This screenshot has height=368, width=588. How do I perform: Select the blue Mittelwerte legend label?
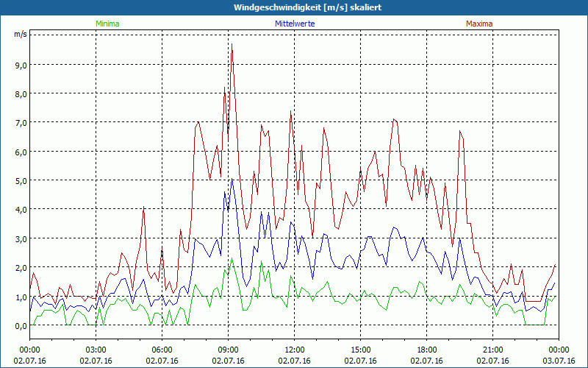pyautogui.click(x=295, y=24)
